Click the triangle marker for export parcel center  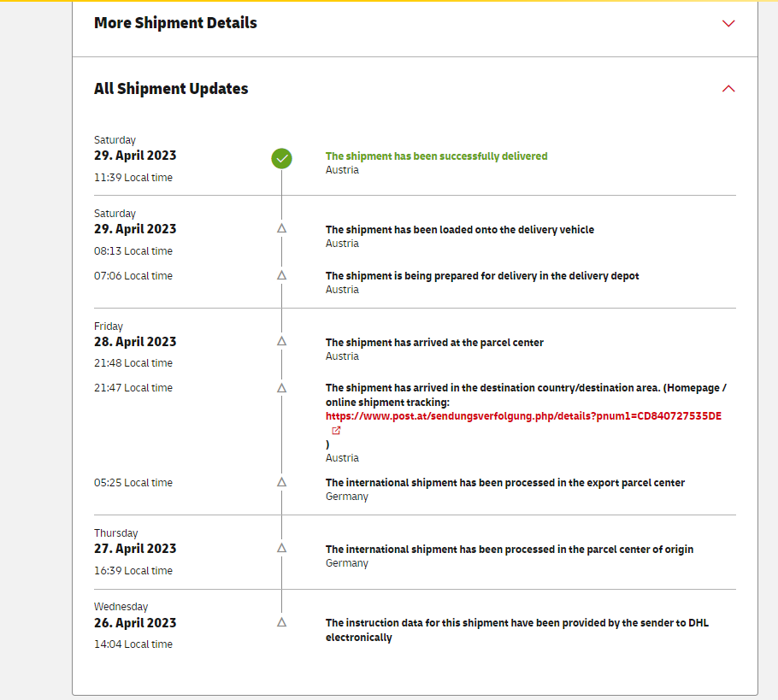point(281,482)
